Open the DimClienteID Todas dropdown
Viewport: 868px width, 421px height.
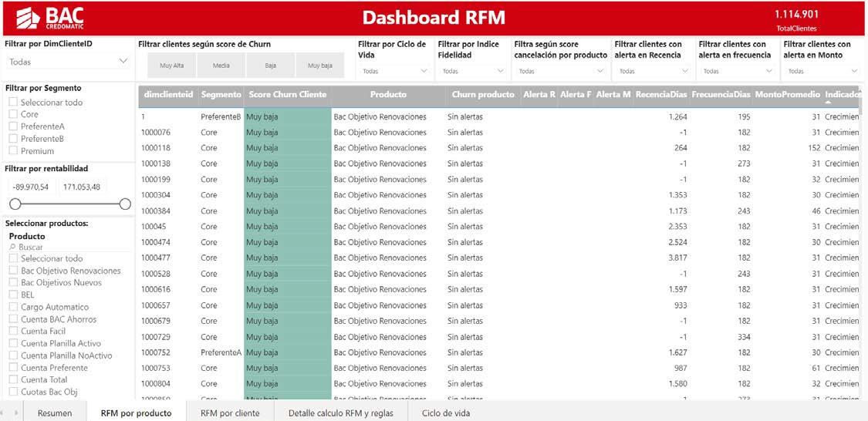coord(69,62)
